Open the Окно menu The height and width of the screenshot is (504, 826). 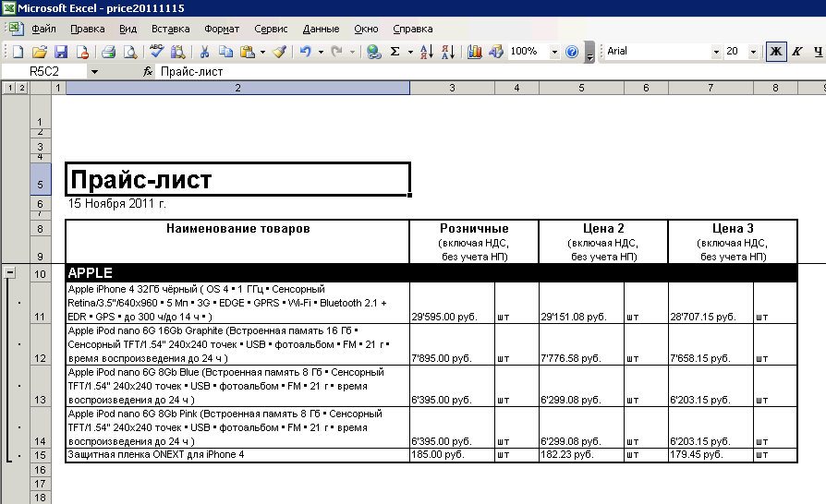point(366,29)
